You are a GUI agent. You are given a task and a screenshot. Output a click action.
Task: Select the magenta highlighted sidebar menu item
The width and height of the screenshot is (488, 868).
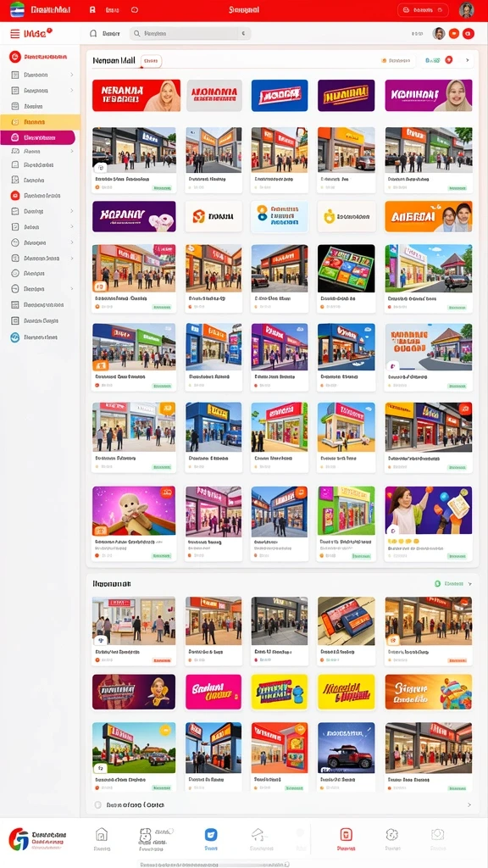(x=37, y=137)
